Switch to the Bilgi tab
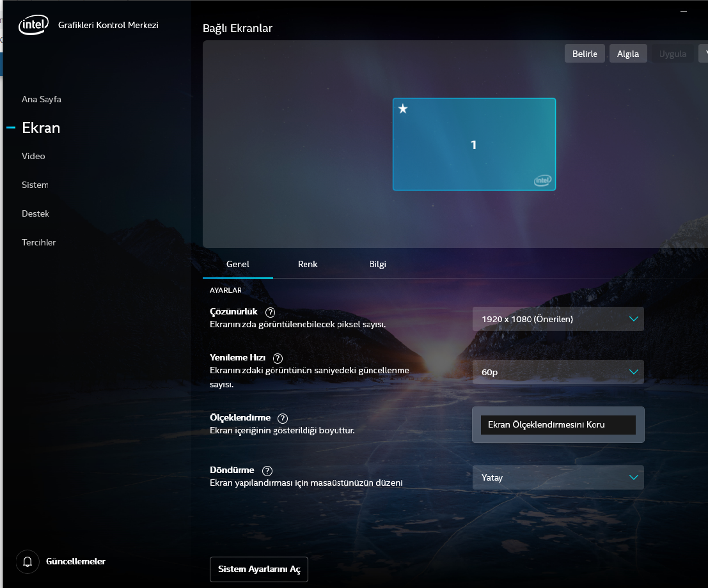708x588 pixels. [377, 265]
